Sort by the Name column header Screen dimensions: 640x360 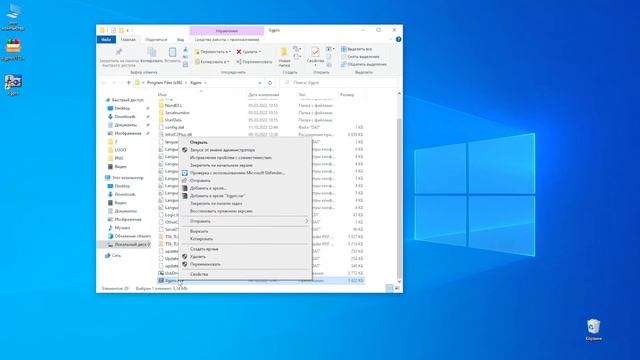(162, 95)
